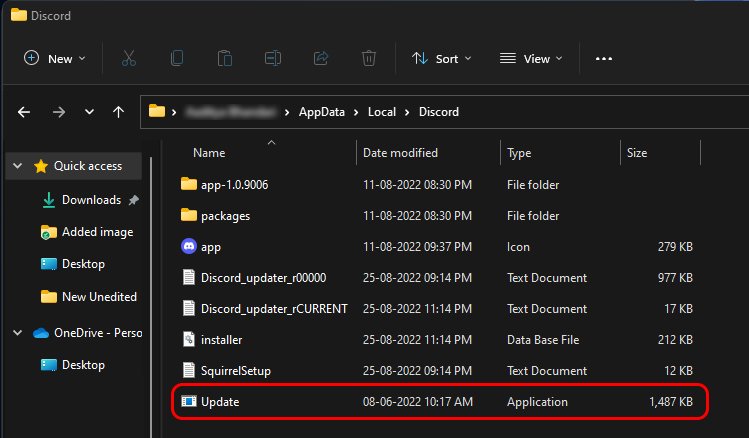The height and width of the screenshot is (438, 749).
Task: Click the Discord logo icon of app
Action: 189,246
